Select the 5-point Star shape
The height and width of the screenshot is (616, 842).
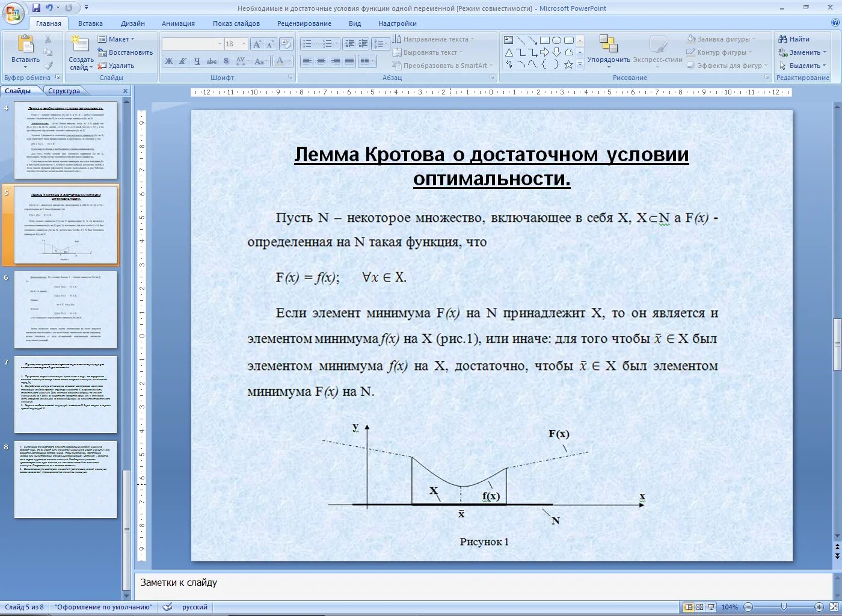(568, 64)
